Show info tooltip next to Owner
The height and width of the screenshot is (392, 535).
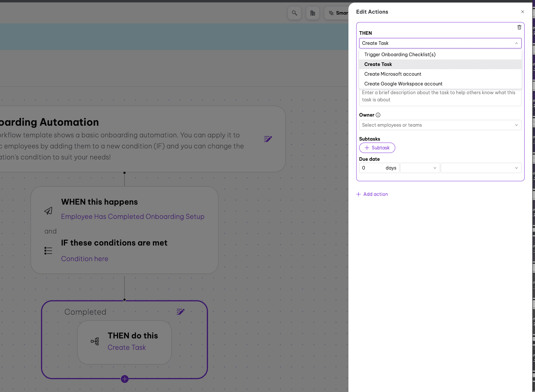tap(378, 115)
